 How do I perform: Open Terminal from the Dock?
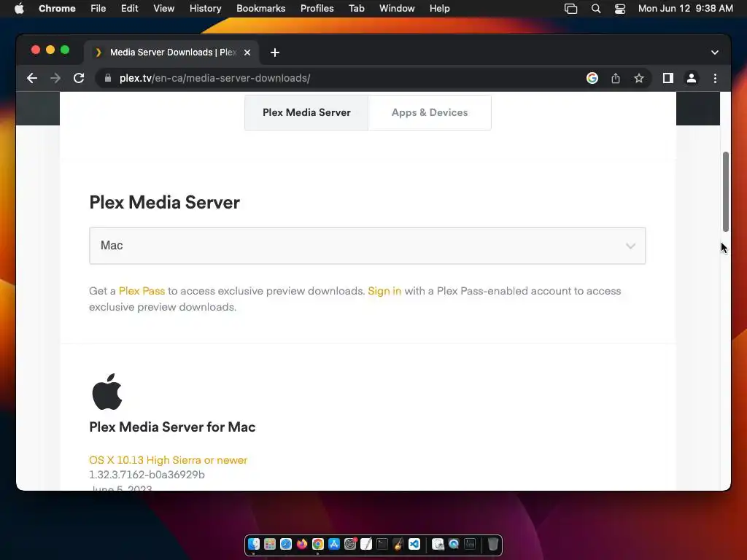click(x=382, y=544)
